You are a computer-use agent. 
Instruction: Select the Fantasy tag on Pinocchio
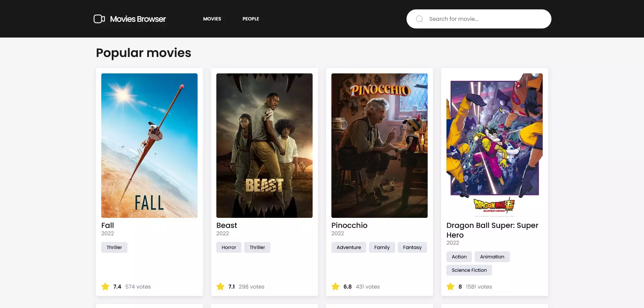click(412, 247)
